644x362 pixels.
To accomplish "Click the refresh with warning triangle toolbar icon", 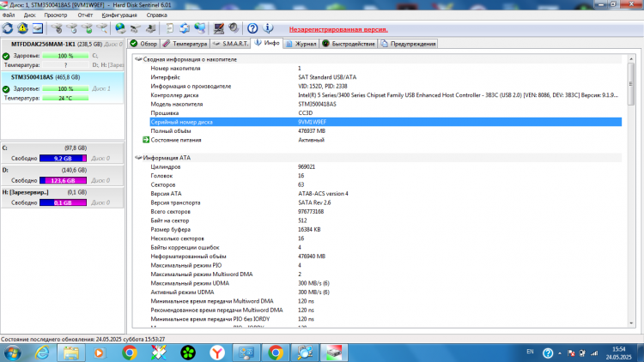I will point(22,28).
